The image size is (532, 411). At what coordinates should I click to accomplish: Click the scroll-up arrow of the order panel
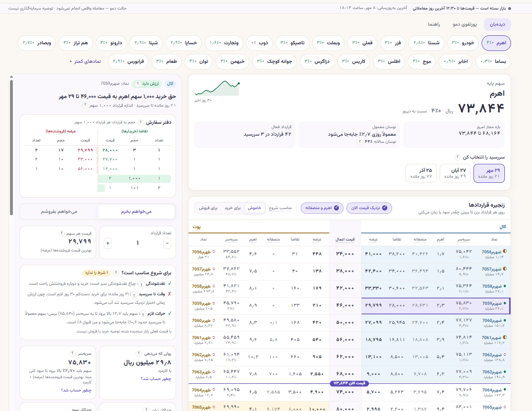click(x=11, y=77)
